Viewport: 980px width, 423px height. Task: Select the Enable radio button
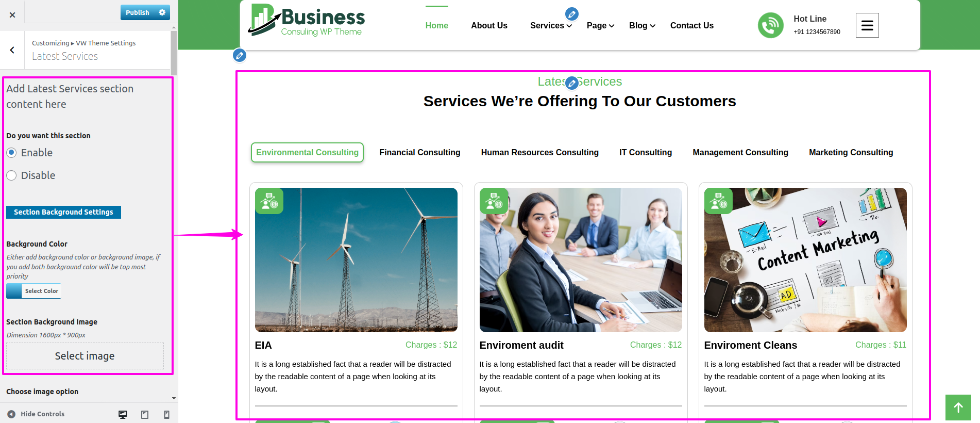(12, 153)
